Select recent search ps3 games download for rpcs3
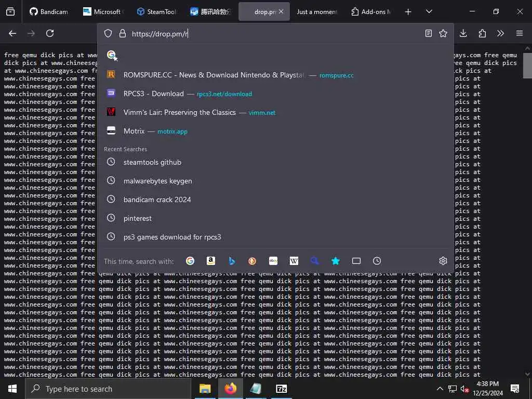532x399 pixels. 275,236
